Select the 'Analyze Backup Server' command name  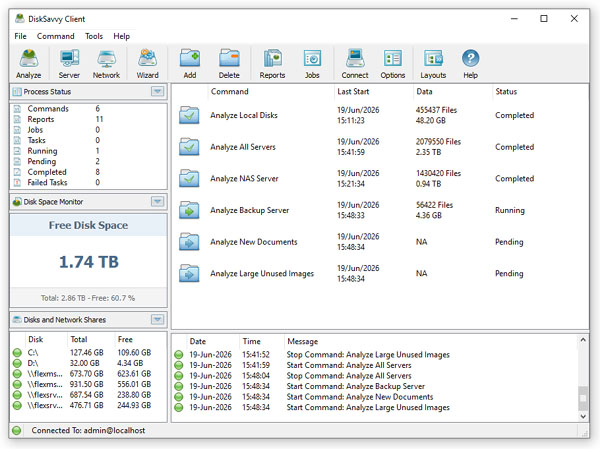click(249, 210)
